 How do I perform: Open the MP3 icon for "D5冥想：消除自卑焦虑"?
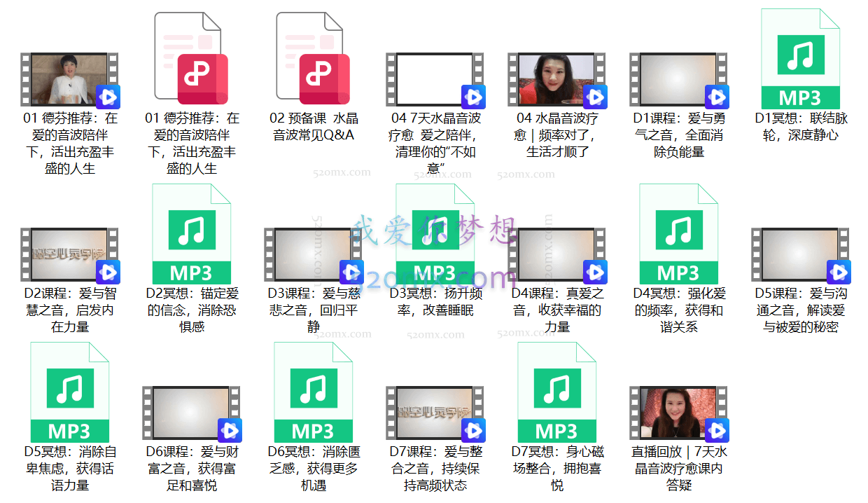pyautogui.click(x=69, y=390)
